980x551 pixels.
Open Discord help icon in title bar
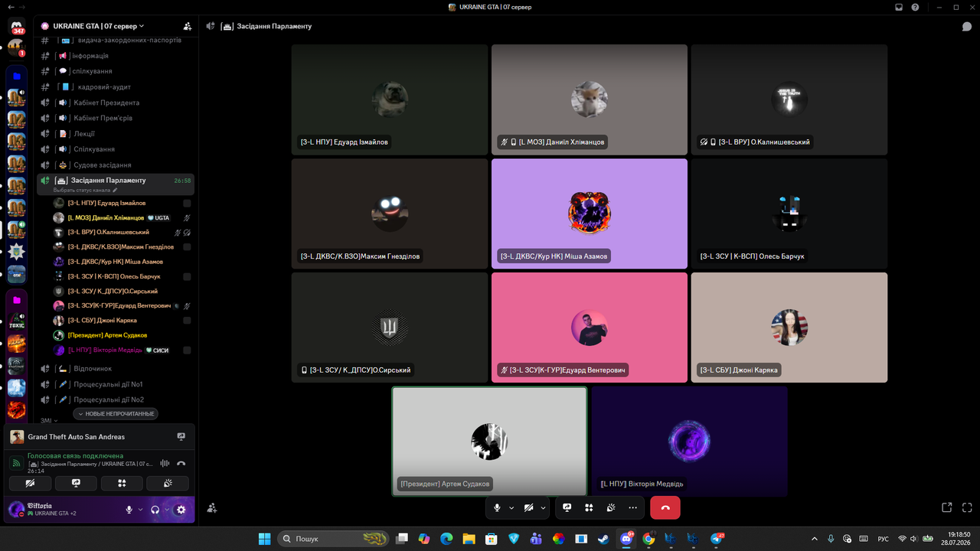pos(916,7)
